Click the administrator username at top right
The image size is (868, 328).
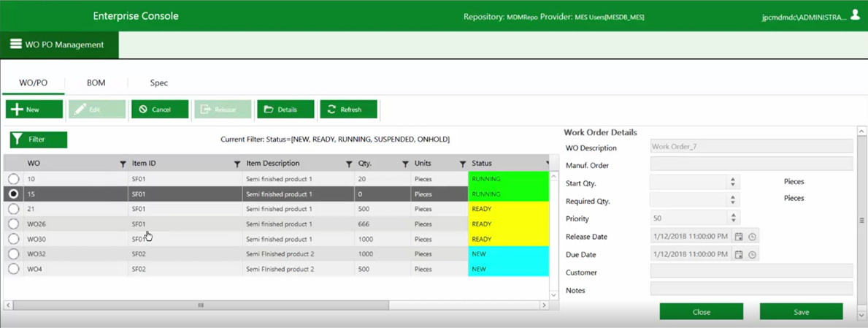point(804,18)
